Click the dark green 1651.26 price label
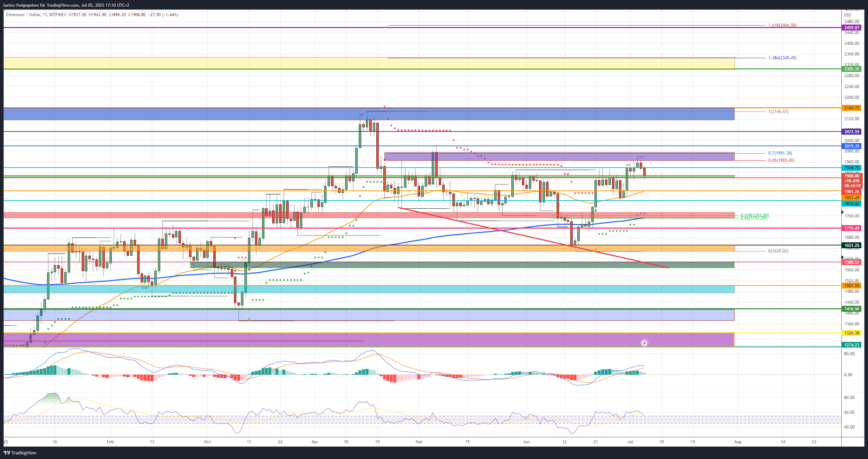 pyautogui.click(x=852, y=245)
